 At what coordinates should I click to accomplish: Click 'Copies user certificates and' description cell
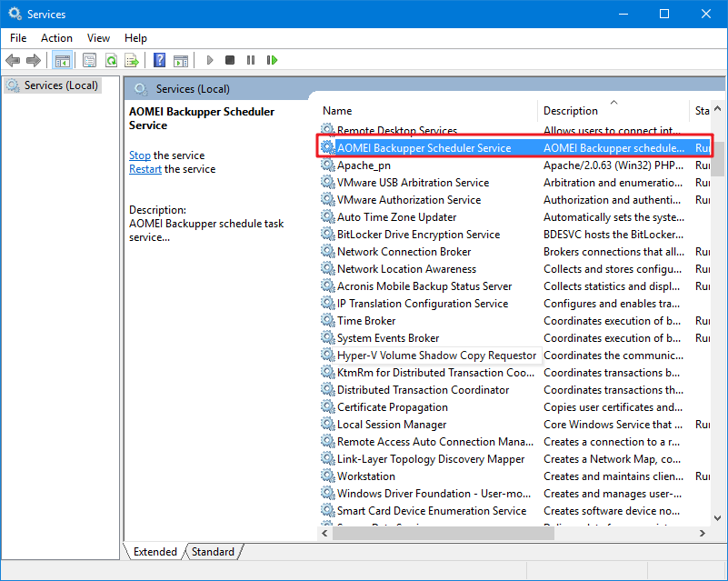point(613,406)
